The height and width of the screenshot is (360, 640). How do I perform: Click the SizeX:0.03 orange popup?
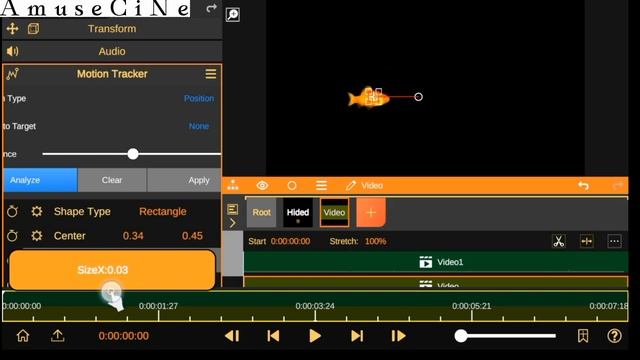[x=112, y=270]
